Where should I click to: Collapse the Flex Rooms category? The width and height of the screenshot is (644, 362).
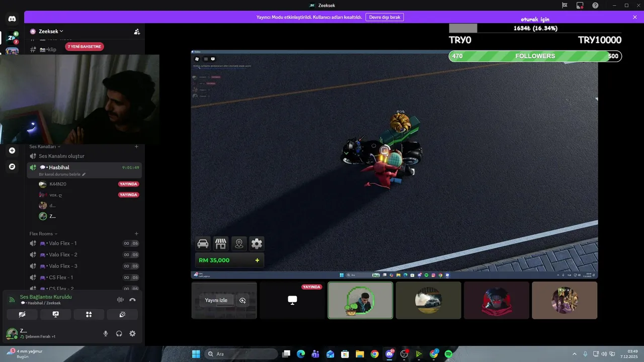pyautogui.click(x=43, y=234)
